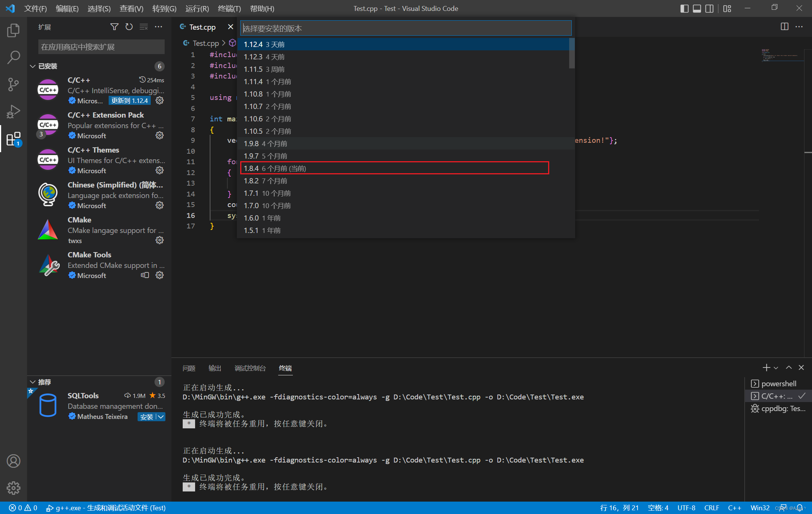Image resolution: width=812 pixels, height=514 pixels.
Task: Open the Explorer view in activity bar
Action: 14,30
